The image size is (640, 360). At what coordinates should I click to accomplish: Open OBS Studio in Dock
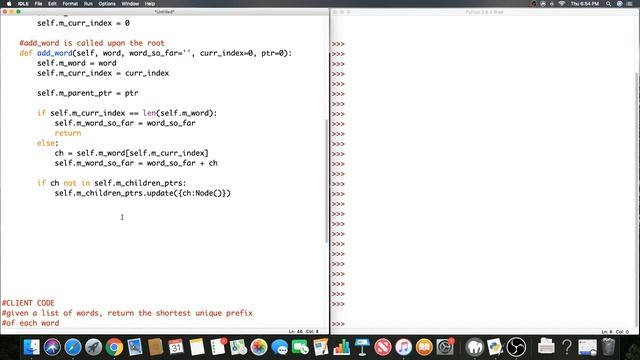pyautogui.click(x=516, y=347)
